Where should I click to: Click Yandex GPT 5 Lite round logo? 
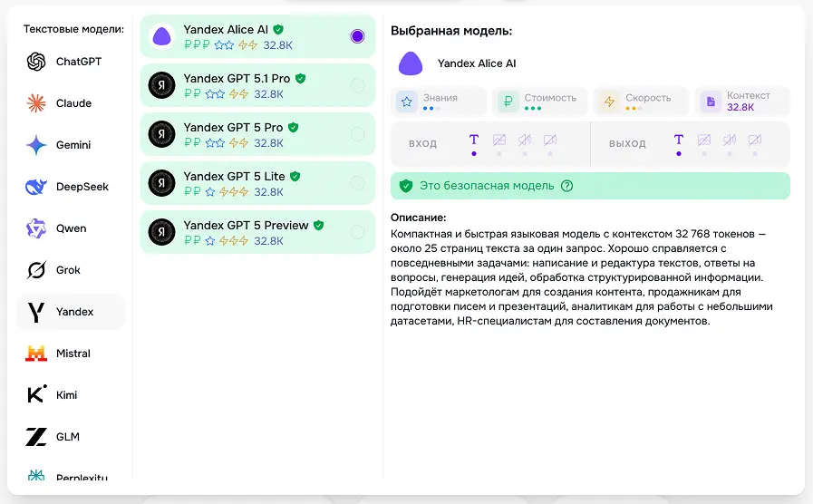(x=161, y=183)
